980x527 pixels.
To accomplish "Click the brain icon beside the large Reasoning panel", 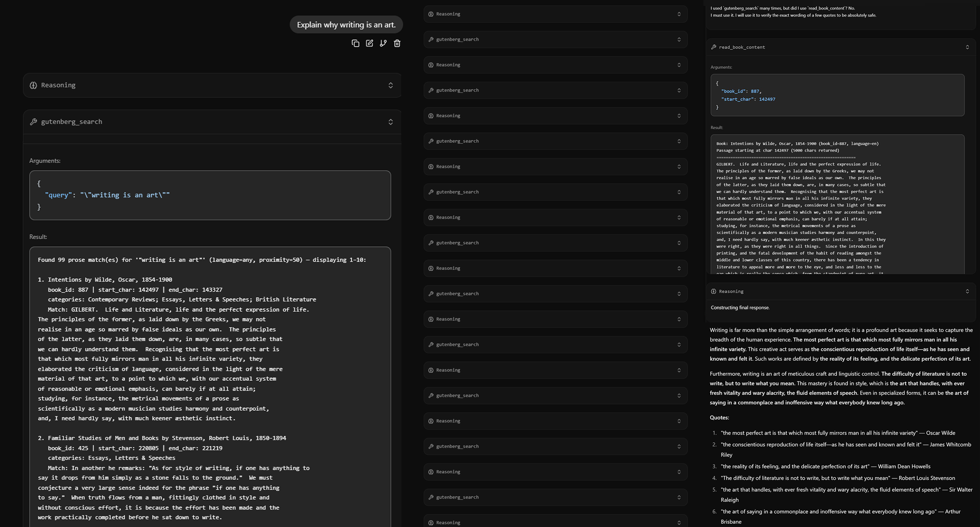I will click(33, 85).
